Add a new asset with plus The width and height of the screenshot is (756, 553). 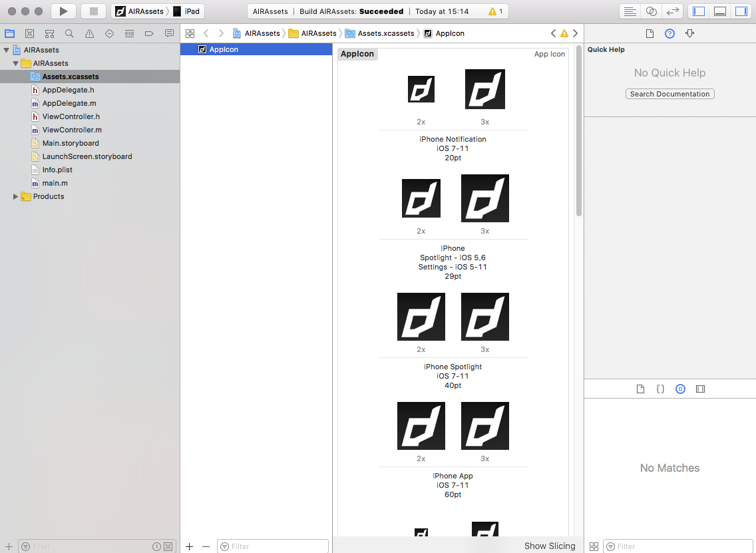pos(189,546)
